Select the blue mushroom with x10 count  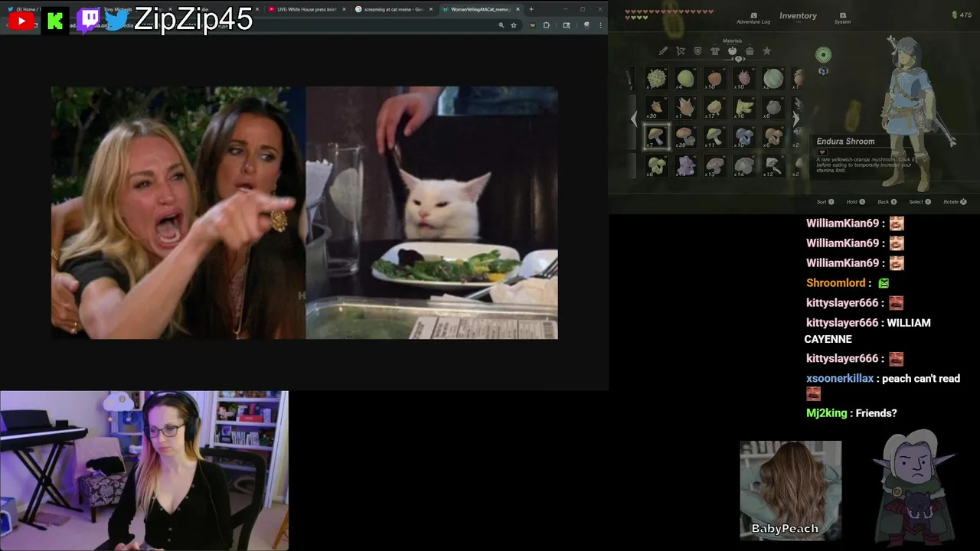[x=743, y=136]
